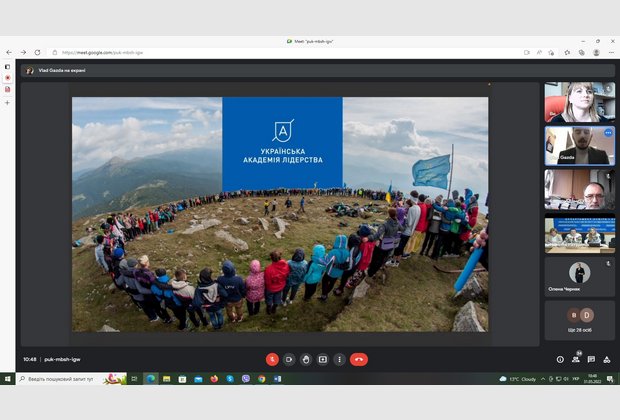Click the 'Vlad Gazda' presenting banner
The width and height of the screenshot is (620, 420).
coord(318,70)
